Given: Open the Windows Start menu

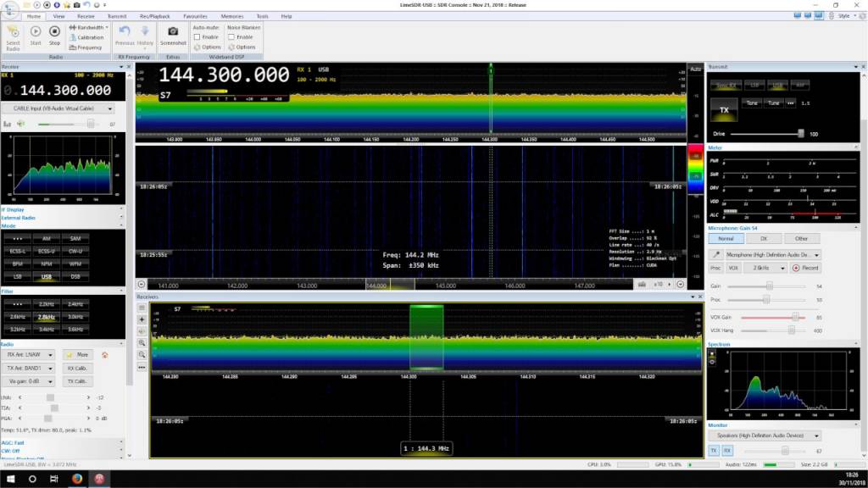Looking at the screenshot, I should (x=10, y=479).
